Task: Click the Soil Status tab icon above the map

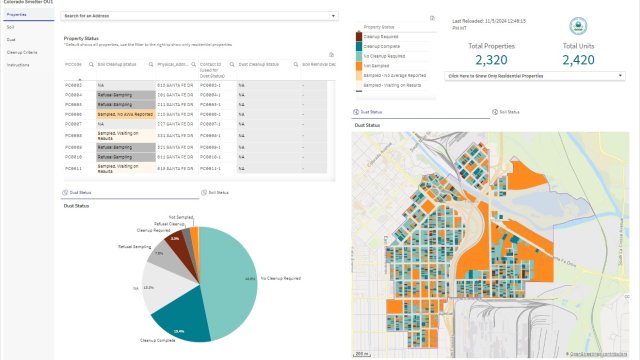Action: click(x=495, y=112)
